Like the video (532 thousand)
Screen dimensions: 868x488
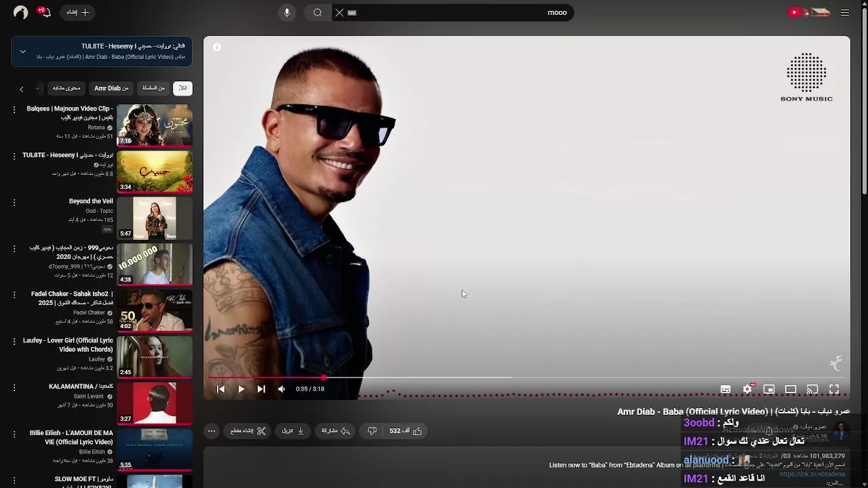point(406,431)
